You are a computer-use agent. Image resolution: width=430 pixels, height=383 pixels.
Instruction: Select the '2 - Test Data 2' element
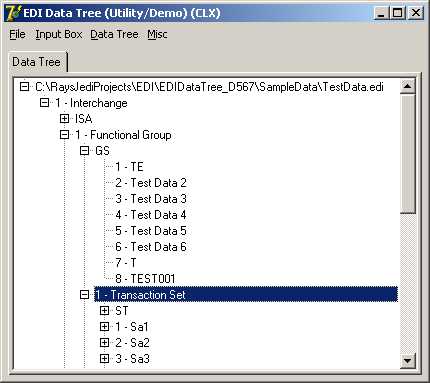pyautogui.click(x=151, y=183)
